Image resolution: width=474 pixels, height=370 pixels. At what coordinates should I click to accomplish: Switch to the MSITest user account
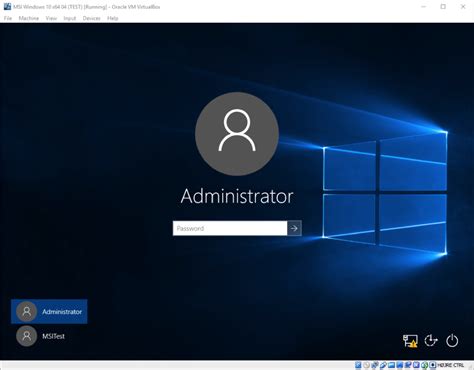click(x=49, y=336)
